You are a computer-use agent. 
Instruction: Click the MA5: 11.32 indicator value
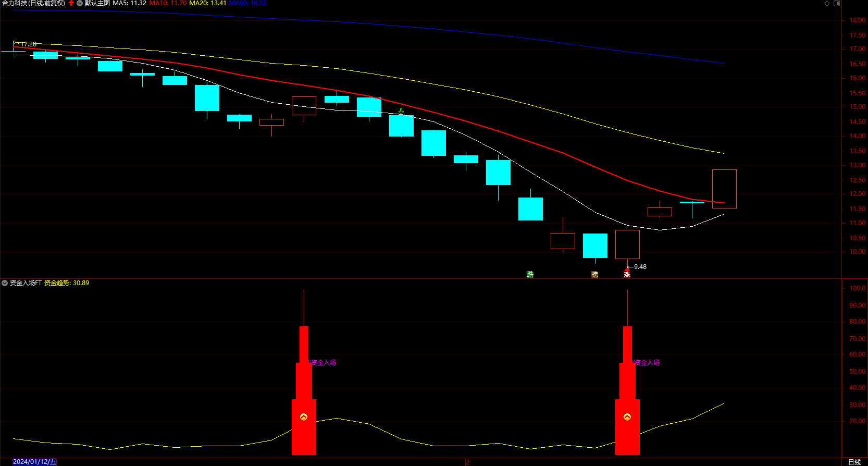(x=130, y=3)
